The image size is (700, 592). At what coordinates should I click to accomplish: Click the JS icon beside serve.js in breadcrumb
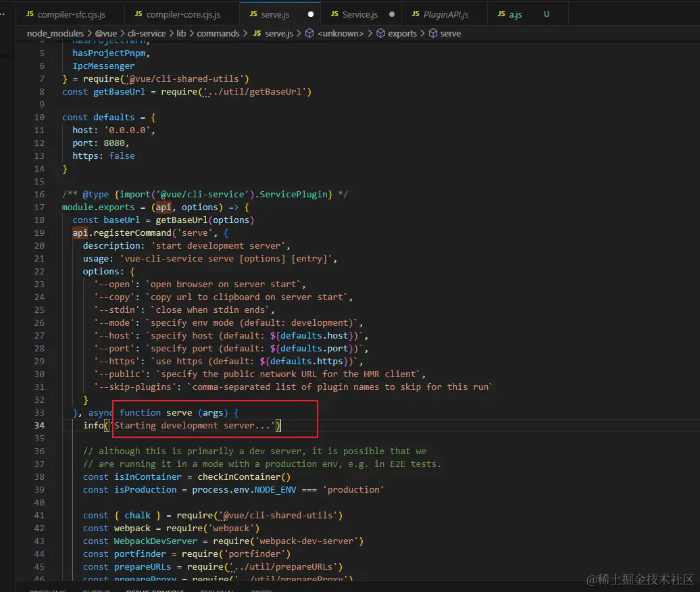[x=257, y=33]
